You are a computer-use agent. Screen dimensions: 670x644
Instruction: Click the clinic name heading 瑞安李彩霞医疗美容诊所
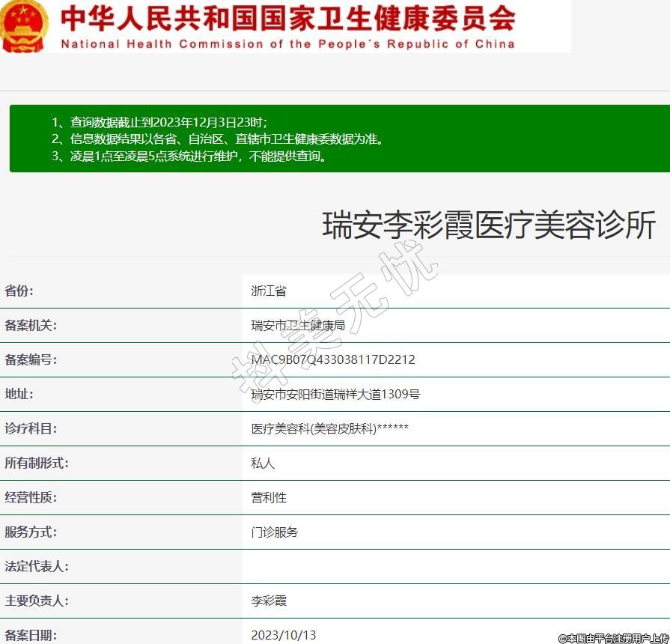pyautogui.click(x=489, y=225)
